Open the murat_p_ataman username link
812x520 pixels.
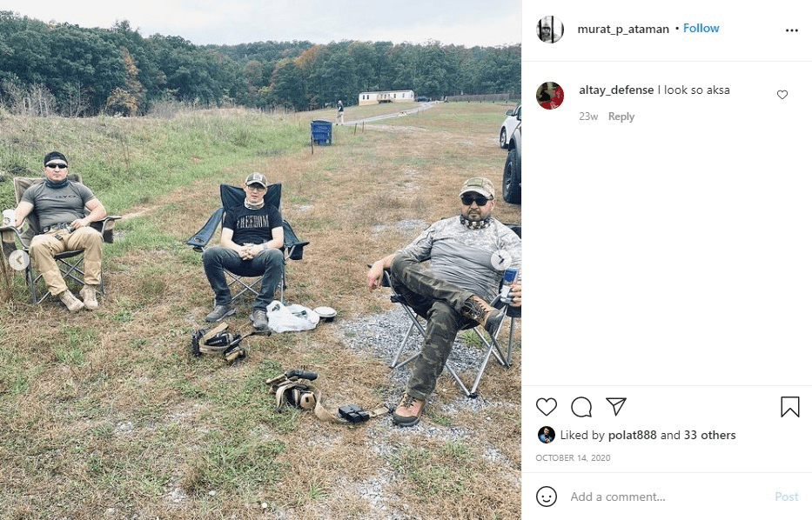click(x=623, y=30)
